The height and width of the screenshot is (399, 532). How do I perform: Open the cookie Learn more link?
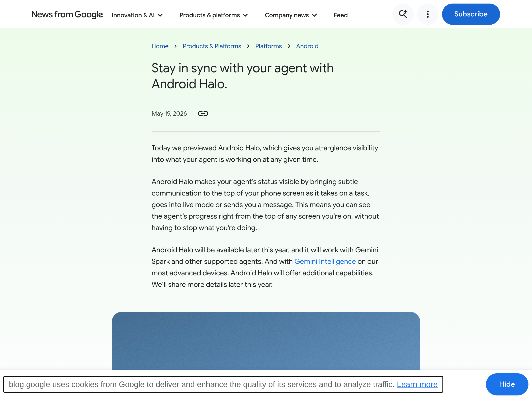coord(417,384)
